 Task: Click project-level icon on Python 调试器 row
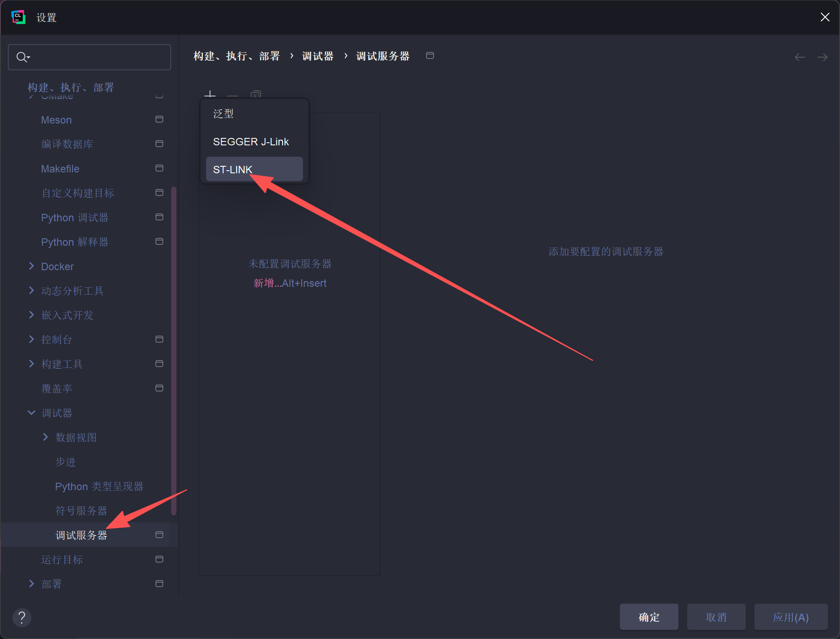click(159, 217)
